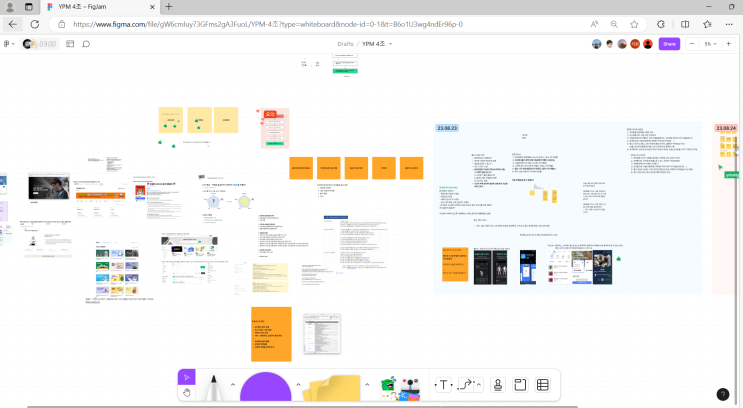
Task: Go to Drafts breadcrumb link
Action: [345, 44]
